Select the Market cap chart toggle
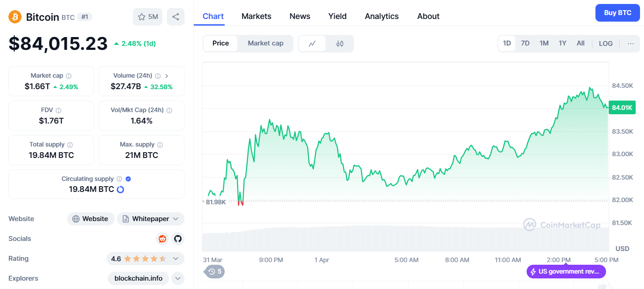The width and height of the screenshot is (644, 289). [265, 43]
